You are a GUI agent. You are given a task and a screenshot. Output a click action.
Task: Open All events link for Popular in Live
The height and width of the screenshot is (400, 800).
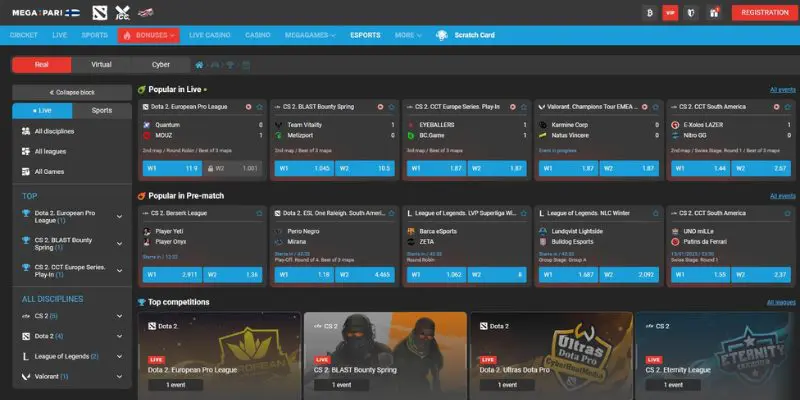coord(783,90)
